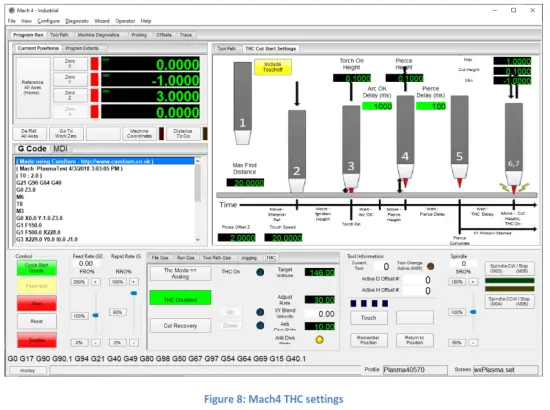This screenshot has width=550, height=410.
Task: Toggle Machine Coordinates display
Action: (139, 133)
